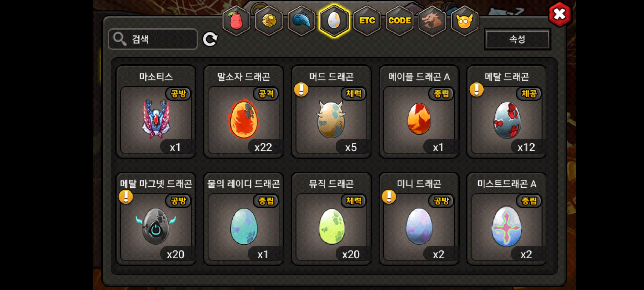Screen dimensions: 644x290
Task: Open the brown dragon head category
Action: pos(432,21)
